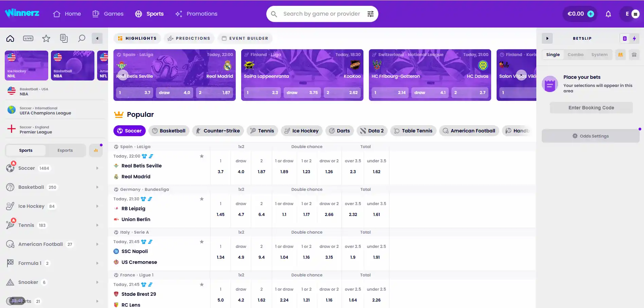Go to Home in top navigation
The image size is (644, 308).
pos(67,14)
